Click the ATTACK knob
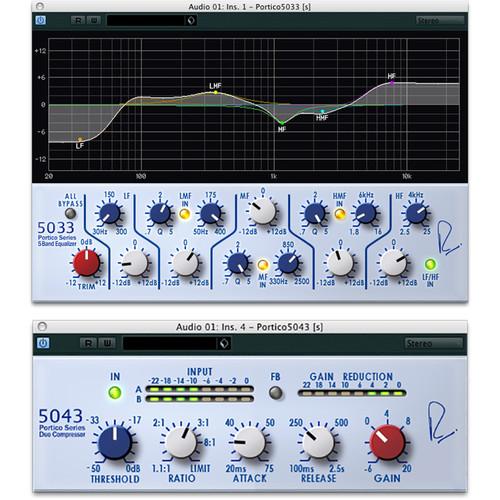This screenshot has width=500, height=500. (249, 442)
